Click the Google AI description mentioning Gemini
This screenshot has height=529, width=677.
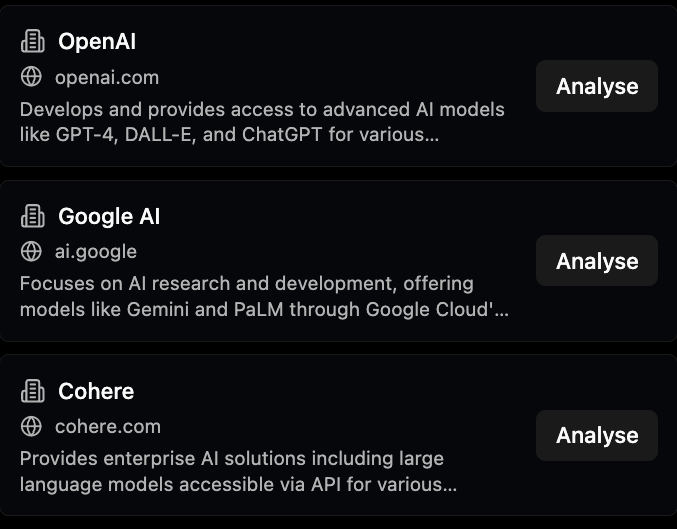(264, 296)
